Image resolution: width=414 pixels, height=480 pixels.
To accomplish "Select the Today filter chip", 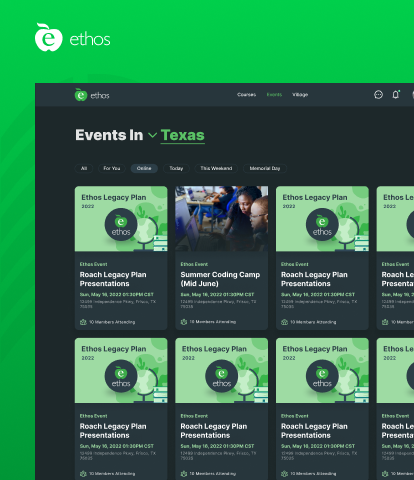I will 176,168.
